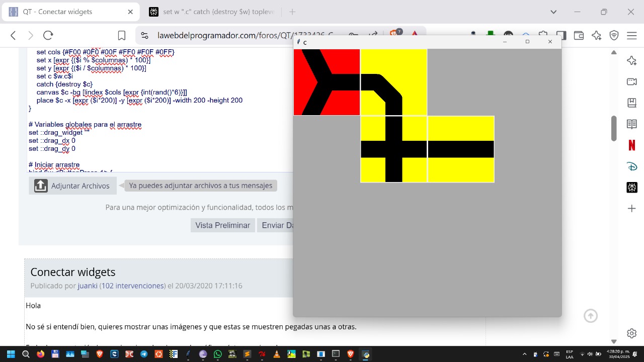This screenshot has height=362, width=644.
Task: Click the Enviar Datos button
Action: (275, 225)
